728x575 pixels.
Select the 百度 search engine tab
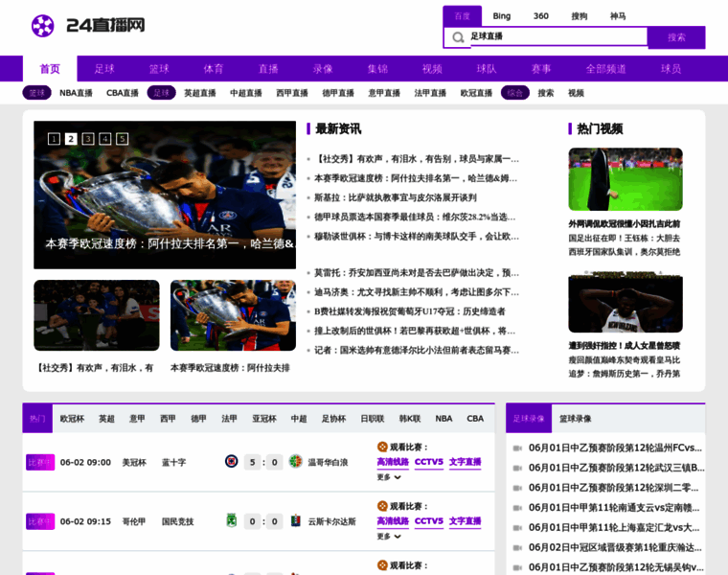(462, 16)
